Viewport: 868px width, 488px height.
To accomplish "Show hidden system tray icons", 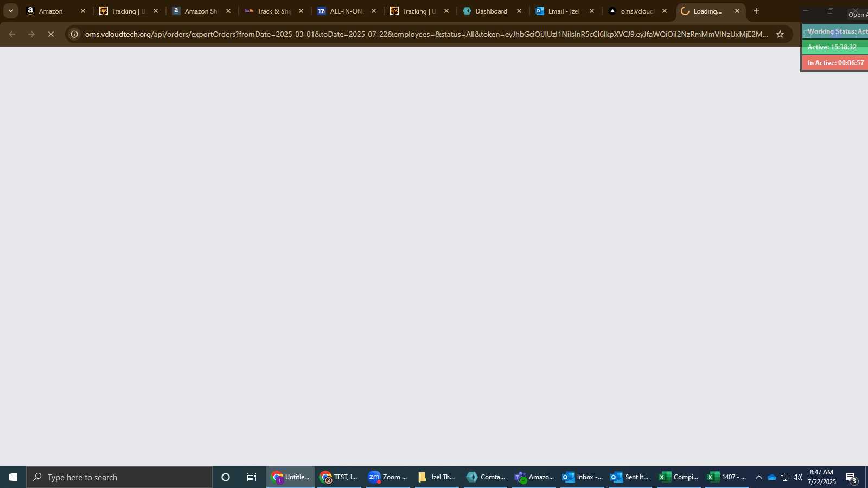I will 759,477.
